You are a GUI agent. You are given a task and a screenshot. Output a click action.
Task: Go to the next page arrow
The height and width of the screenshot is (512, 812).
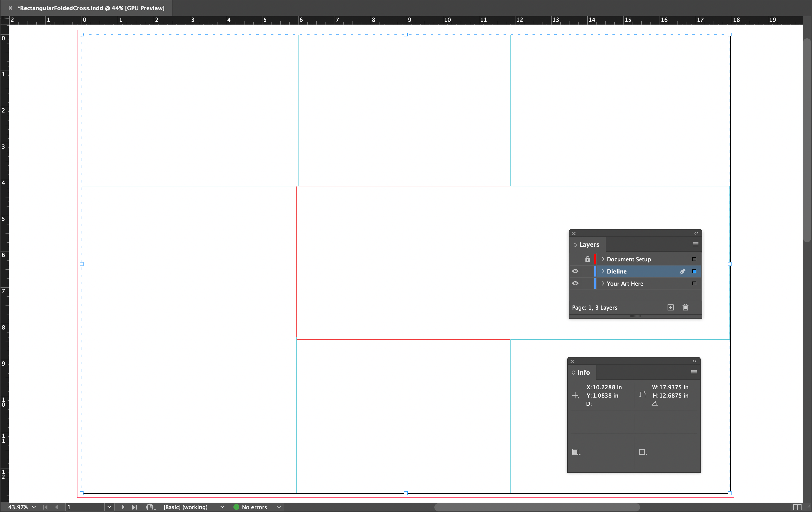click(x=123, y=507)
